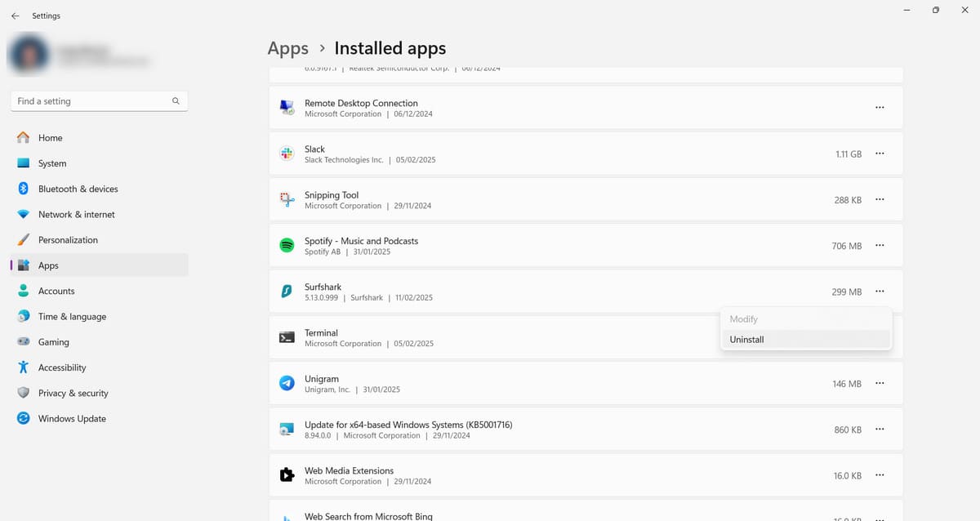Click the Slack app icon

tap(287, 154)
